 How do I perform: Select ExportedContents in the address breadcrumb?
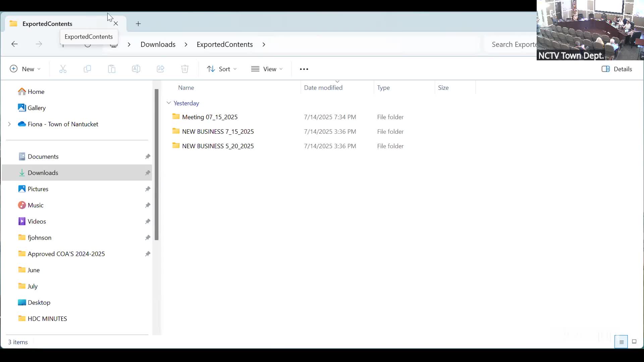point(225,44)
